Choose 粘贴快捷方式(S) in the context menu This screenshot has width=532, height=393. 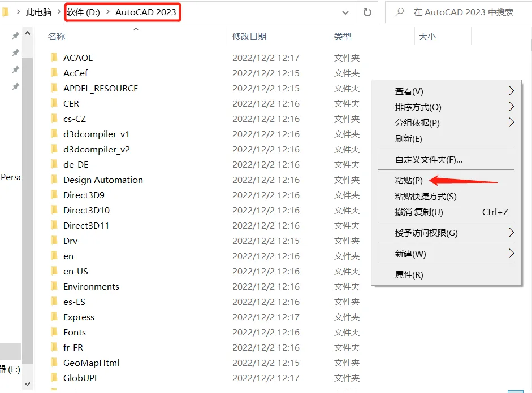point(447,196)
